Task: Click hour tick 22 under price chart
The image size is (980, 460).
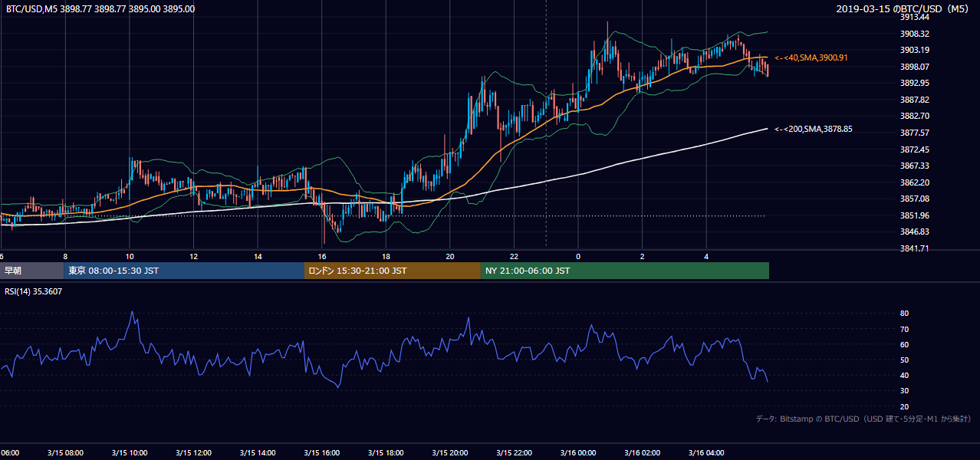Action: click(514, 256)
